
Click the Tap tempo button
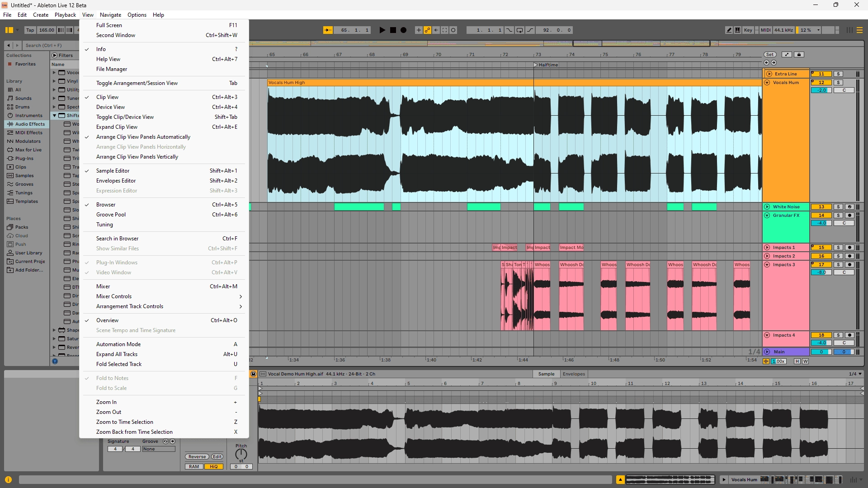[x=30, y=30]
